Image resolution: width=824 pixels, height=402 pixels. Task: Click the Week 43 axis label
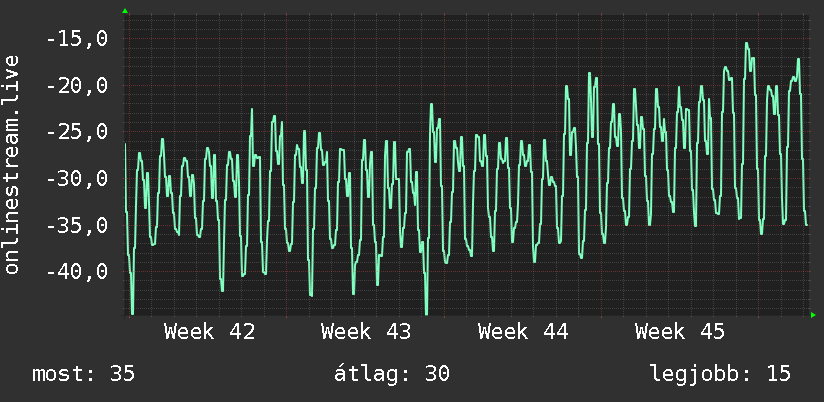[x=366, y=332]
